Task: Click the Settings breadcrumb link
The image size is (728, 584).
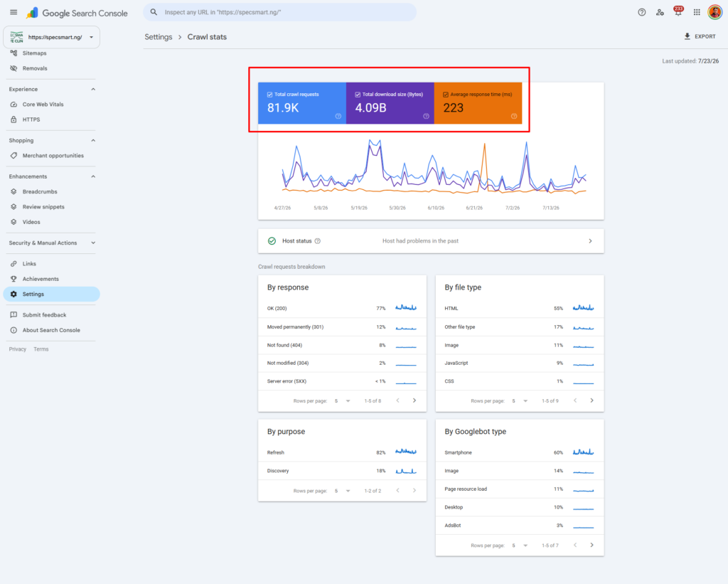Action: [159, 37]
